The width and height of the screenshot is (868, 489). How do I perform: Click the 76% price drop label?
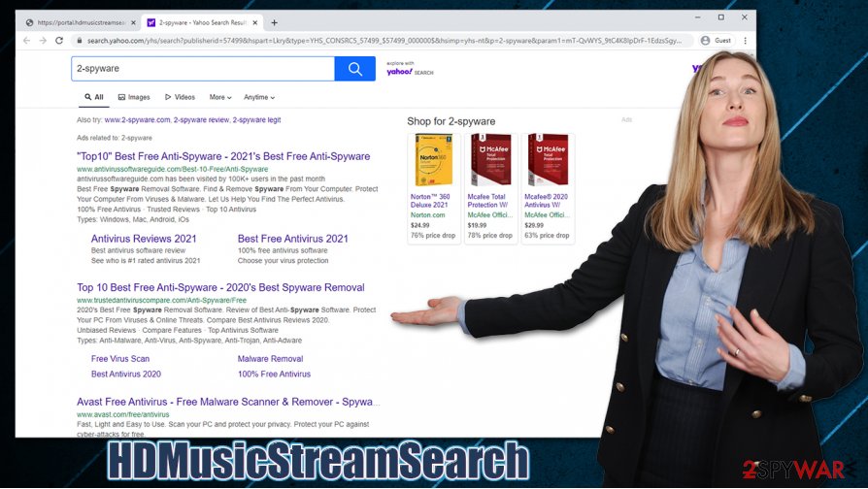(432, 235)
